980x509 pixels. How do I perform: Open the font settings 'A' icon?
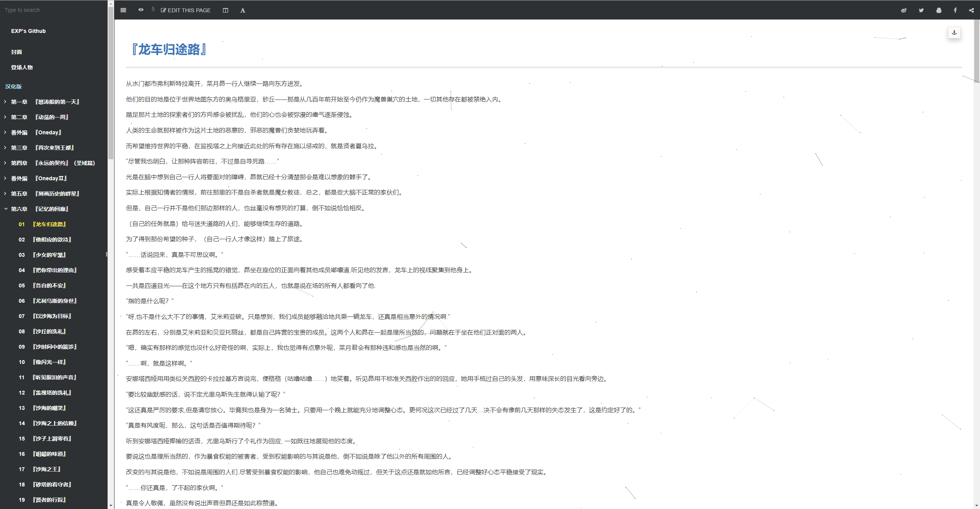[x=242, y=10]
